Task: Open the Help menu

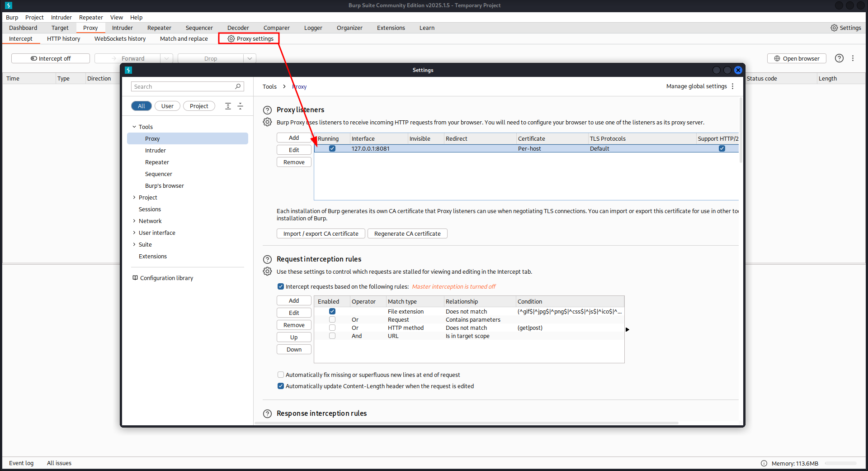Action: click(x=136, y=17)
